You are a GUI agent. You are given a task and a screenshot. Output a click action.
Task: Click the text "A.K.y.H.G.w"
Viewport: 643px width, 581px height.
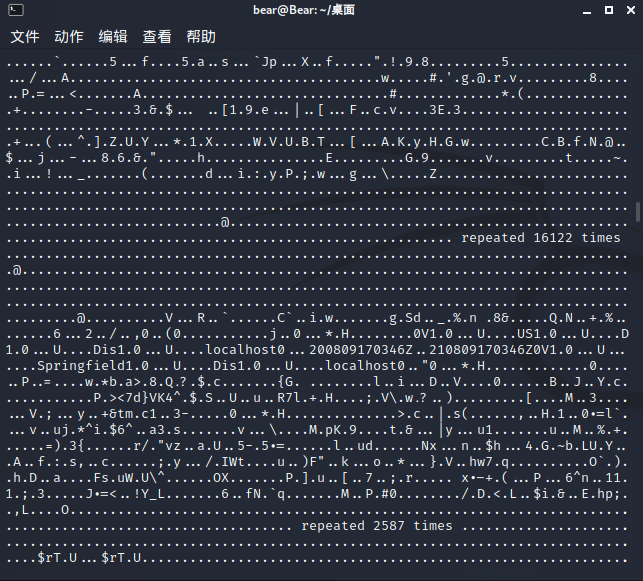(425, 142)
